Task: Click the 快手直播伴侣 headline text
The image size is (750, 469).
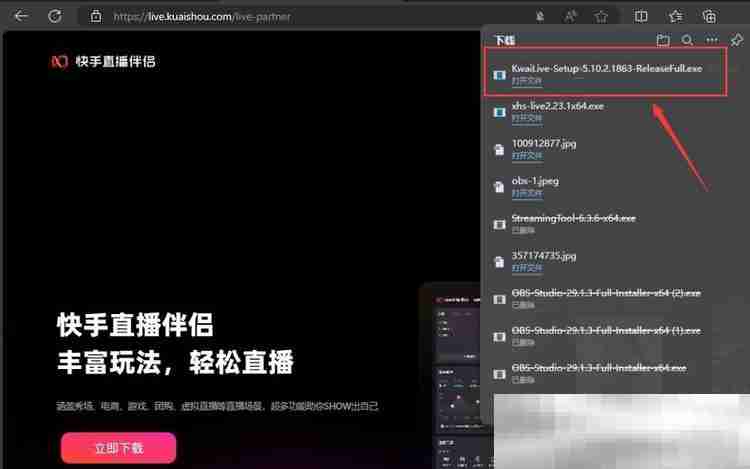Action: point(135,325)
